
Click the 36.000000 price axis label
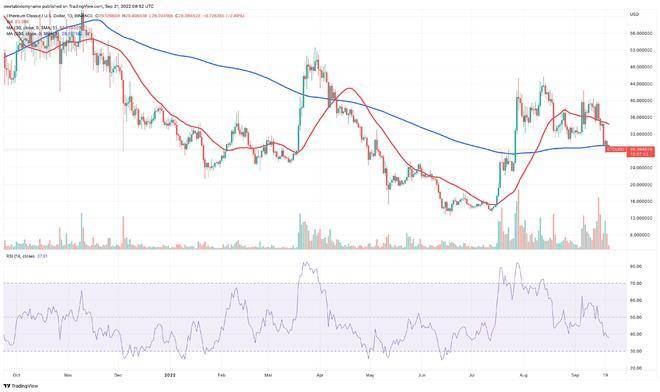point(641,117)
